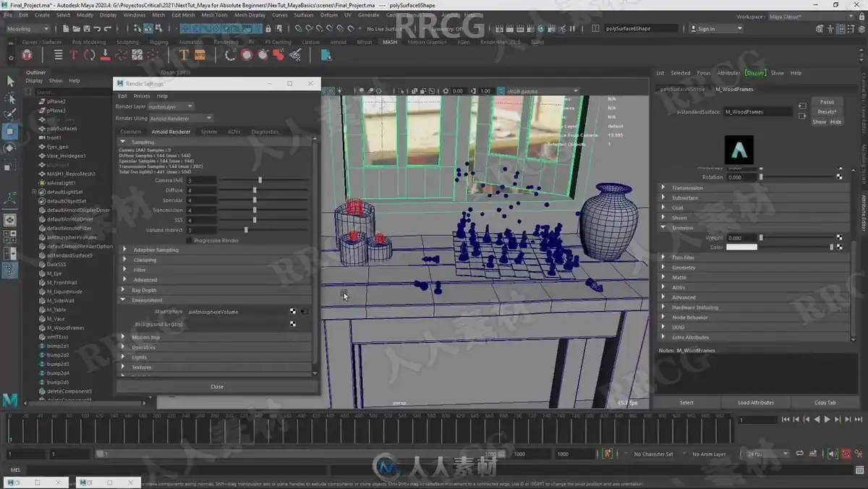
Task: Click the Maya logo icon at bottom left
Action: click(10, 400)
